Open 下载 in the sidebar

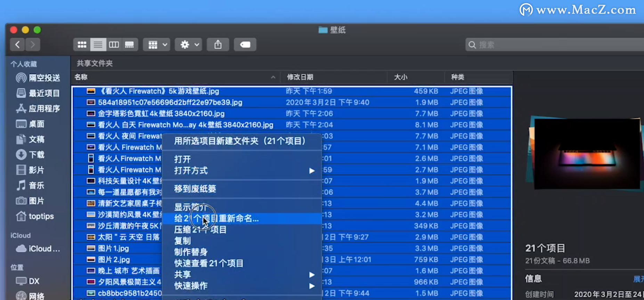(30, 154)
